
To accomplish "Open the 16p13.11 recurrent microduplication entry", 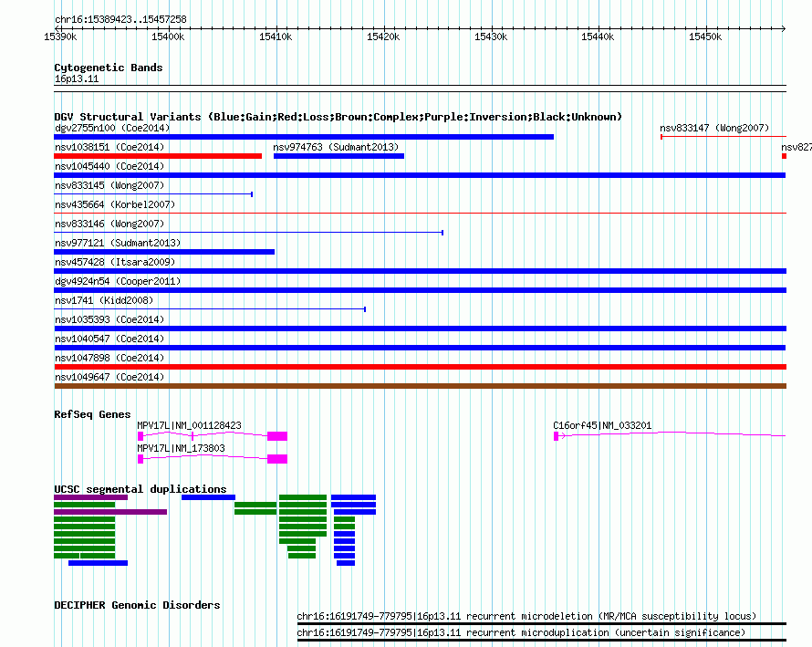I will [521, 633].
